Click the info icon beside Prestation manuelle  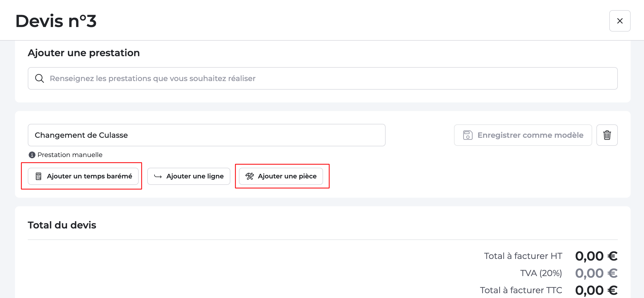tap(32, 155)
